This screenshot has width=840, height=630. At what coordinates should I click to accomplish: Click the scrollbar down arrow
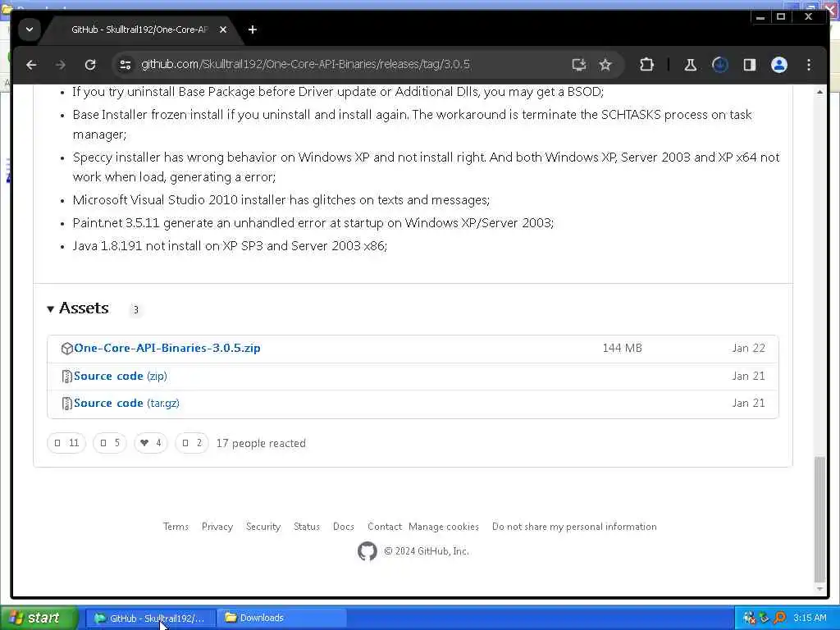[x=819, y=589]
